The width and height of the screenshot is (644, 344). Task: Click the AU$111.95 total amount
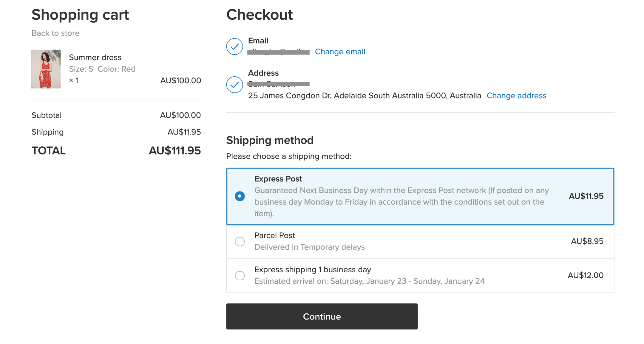[175, 151]
